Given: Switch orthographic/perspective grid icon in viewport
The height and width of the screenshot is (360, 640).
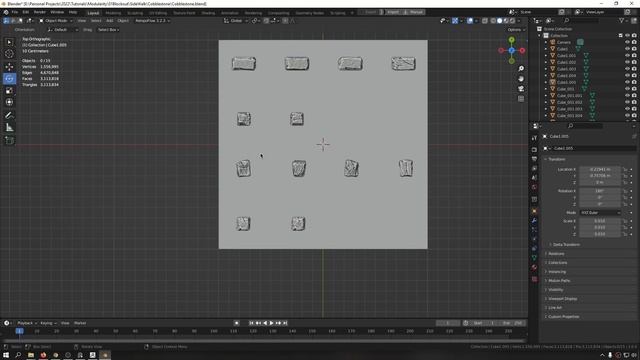Looking at the screenshot, I should tap(521, 99).
